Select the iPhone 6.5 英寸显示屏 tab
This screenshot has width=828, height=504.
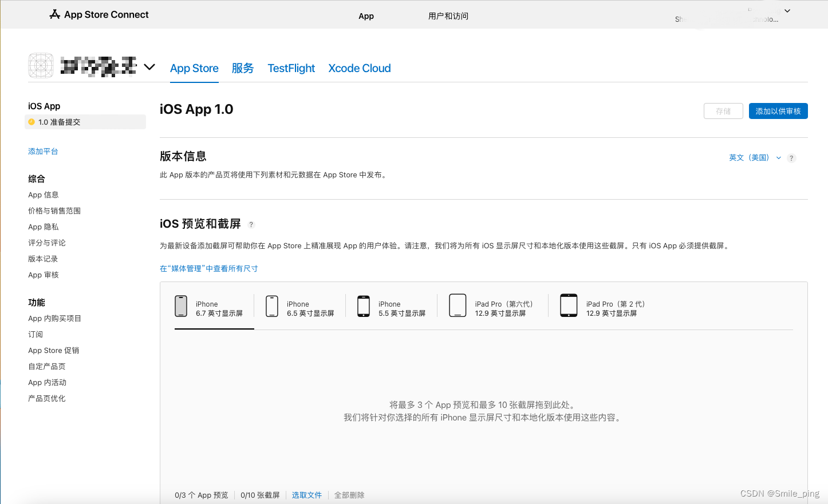(x=300, y=309)
